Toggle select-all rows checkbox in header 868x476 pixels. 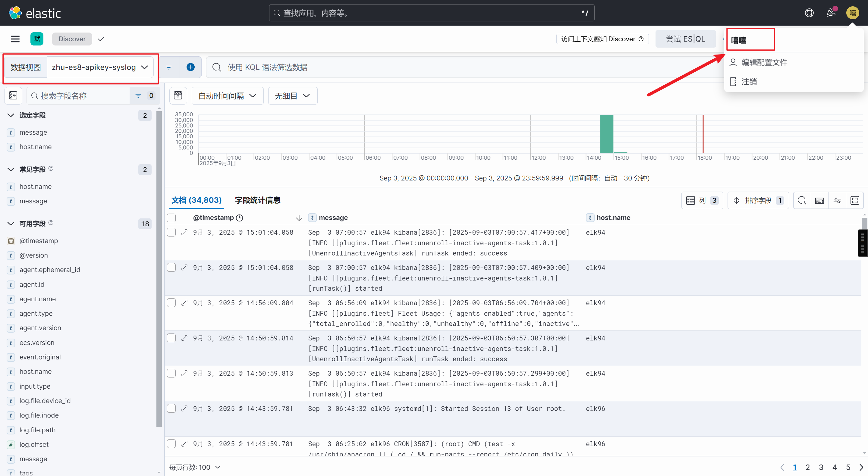tap(171, 218)
